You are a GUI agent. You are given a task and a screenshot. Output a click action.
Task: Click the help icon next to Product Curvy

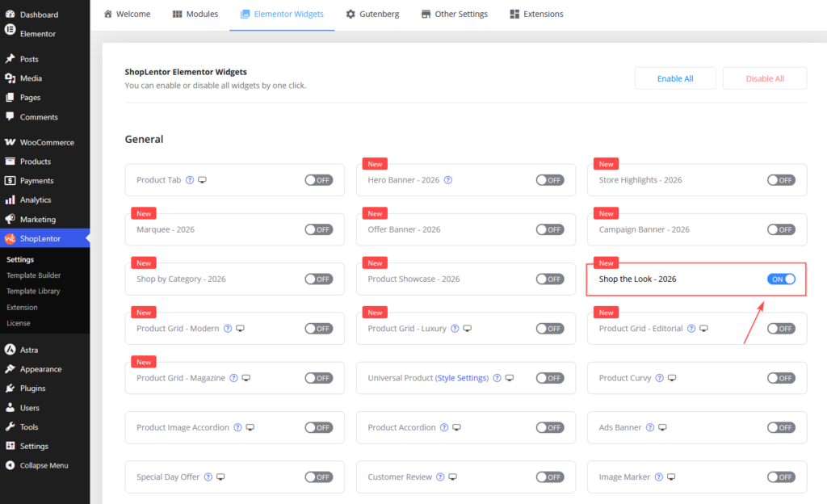(x=659, y=378)
